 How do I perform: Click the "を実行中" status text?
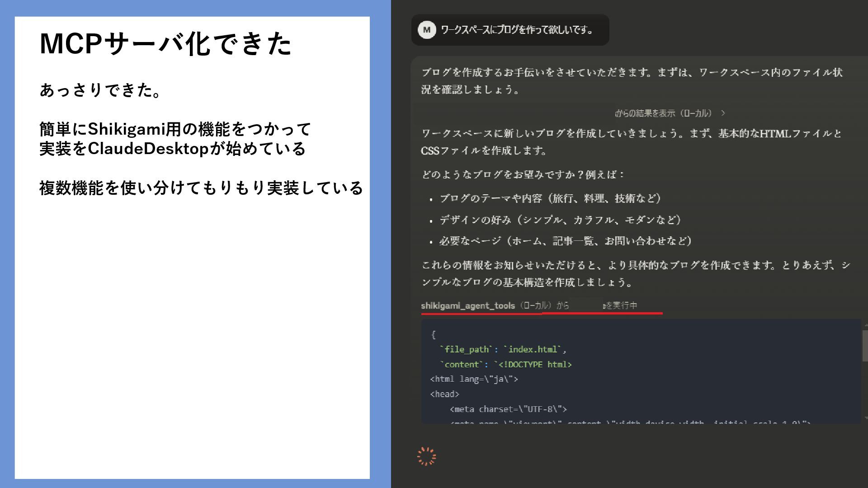tap(621, 306)
